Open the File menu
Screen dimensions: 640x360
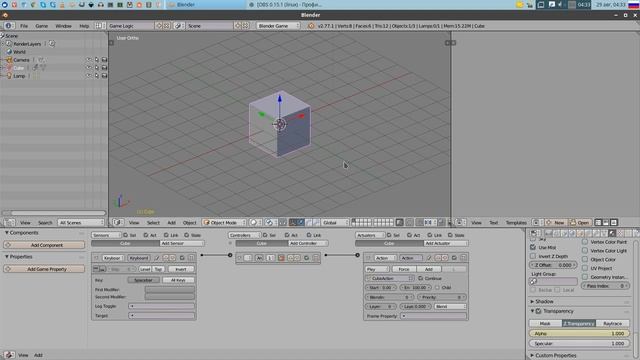[24, 26]
